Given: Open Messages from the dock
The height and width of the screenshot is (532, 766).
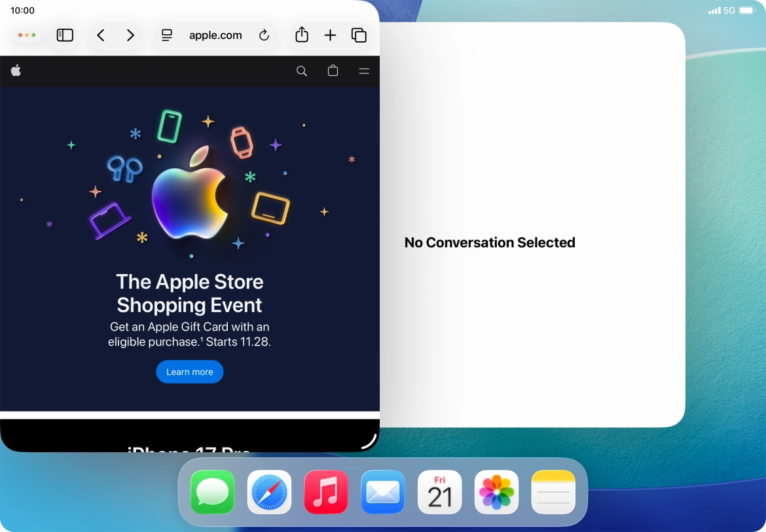Looking at the screenshot, I should (x=213, y=492).
